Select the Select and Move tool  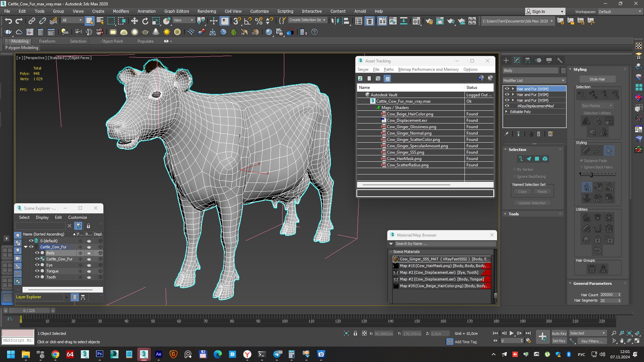134,21
